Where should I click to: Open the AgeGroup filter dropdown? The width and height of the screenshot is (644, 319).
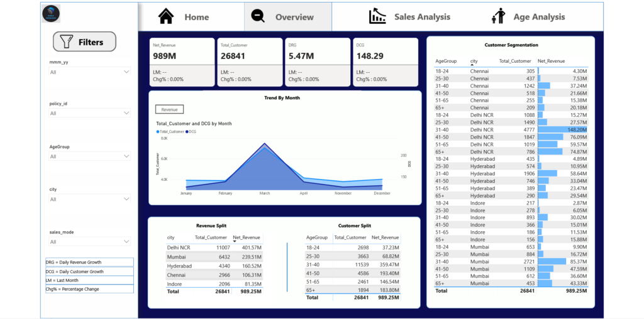(90, 156)
